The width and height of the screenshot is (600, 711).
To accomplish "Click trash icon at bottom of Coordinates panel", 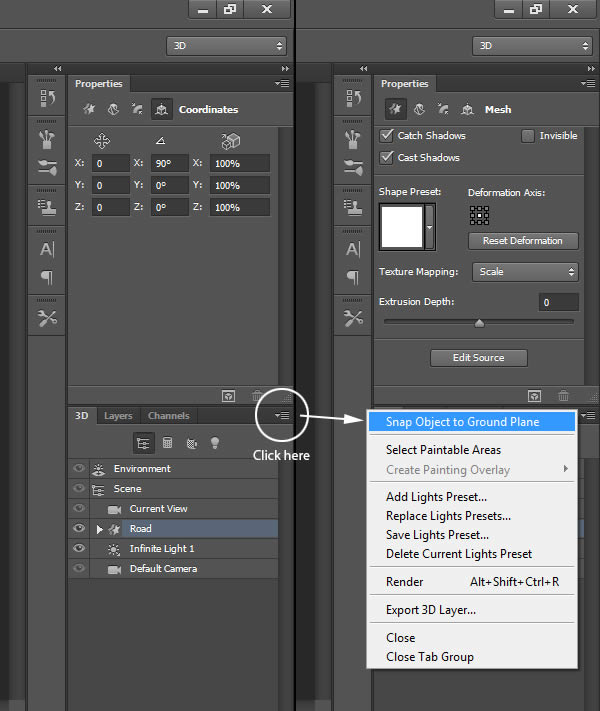I will pos(257,396).
